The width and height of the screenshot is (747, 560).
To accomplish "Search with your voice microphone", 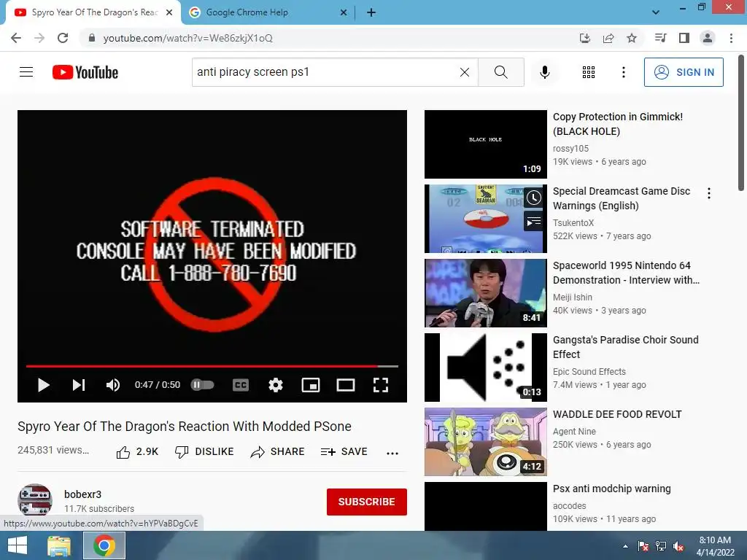I will click(x=545, y=72).
